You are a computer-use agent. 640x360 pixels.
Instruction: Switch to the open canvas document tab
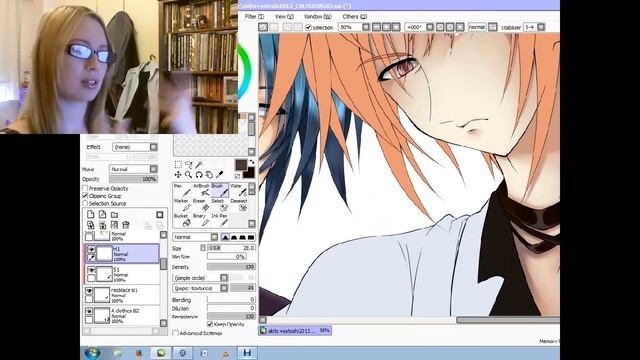[x=295, y=331]
